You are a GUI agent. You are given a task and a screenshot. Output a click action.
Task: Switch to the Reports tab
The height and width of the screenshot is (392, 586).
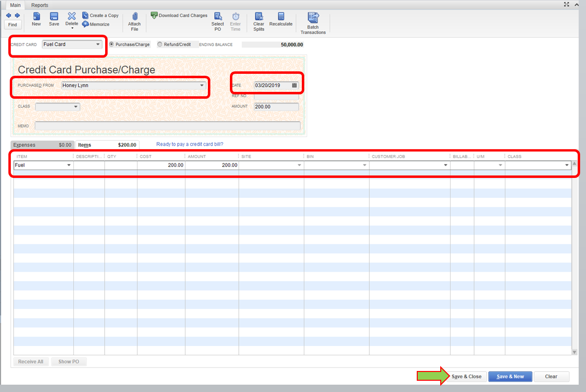pos(40,5)
